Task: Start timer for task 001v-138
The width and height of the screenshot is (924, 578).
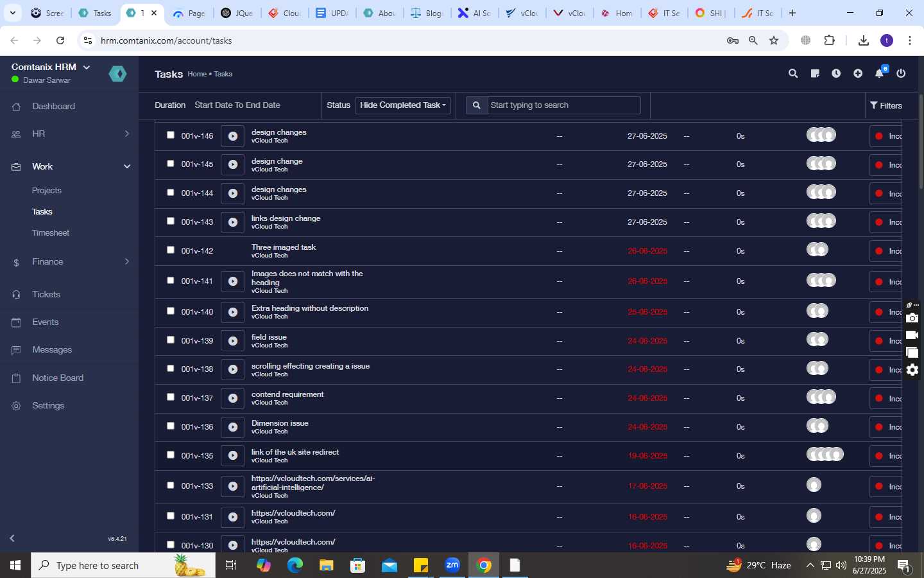Action: pos(232,369)
